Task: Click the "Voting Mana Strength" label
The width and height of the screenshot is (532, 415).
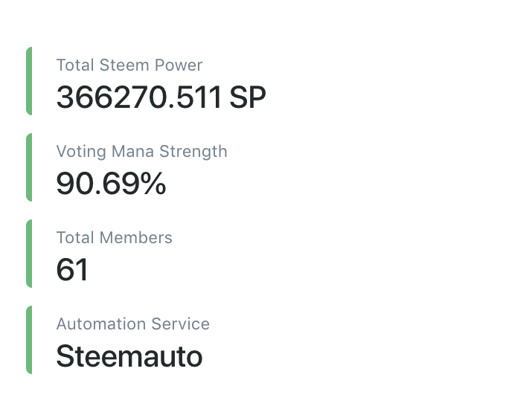Action: click(x=141, y=152)
